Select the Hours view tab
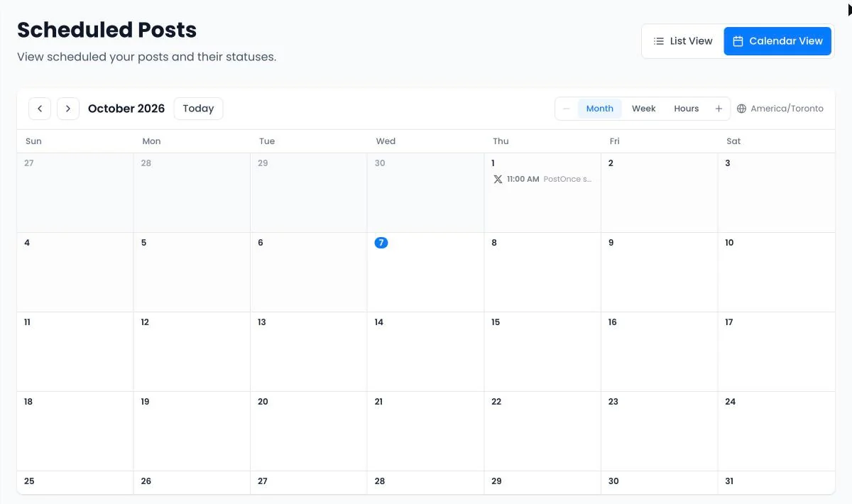The image size is (852, 504). (687, 109)
